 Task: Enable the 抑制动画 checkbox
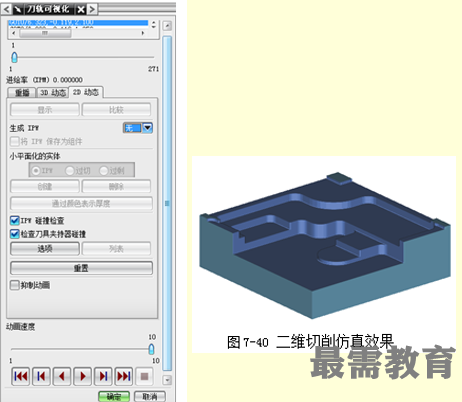14,285
